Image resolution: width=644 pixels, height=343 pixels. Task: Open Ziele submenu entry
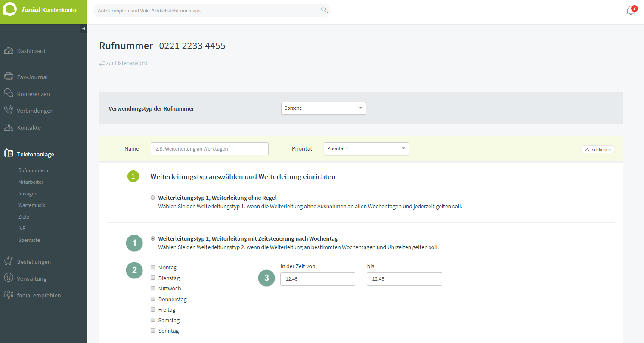(x=24, y=217)
